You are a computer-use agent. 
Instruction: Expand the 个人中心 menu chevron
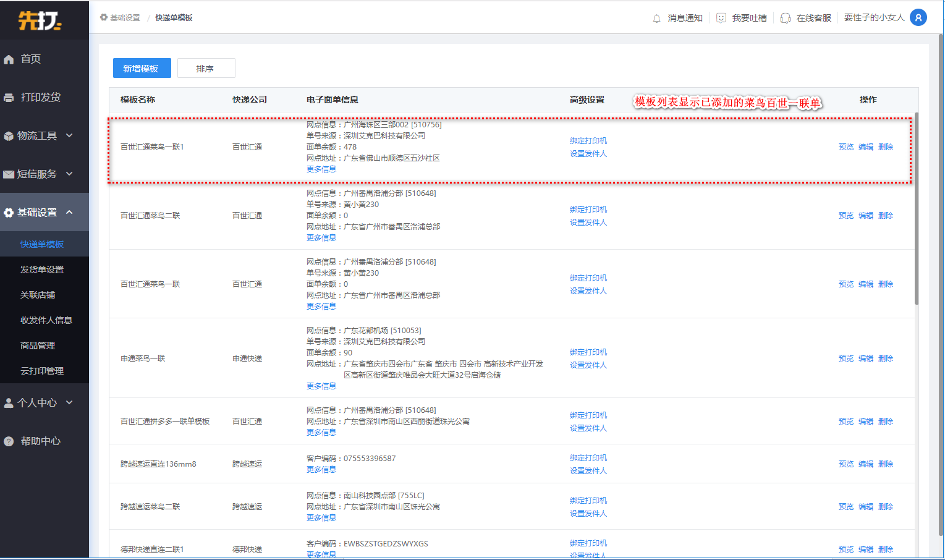(x=69, y=402)
